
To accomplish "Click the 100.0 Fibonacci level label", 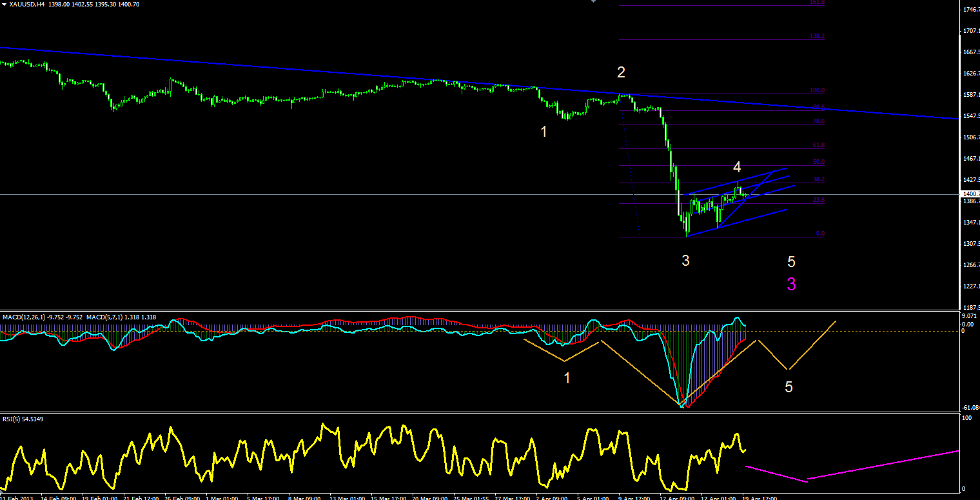I will tap(817, 90).
